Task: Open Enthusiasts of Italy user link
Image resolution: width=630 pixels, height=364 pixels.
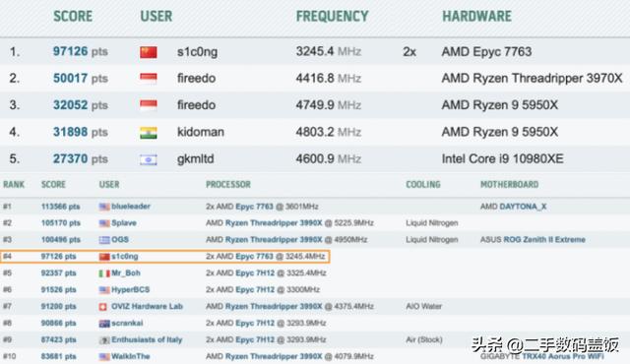Action: click(147, 339)
